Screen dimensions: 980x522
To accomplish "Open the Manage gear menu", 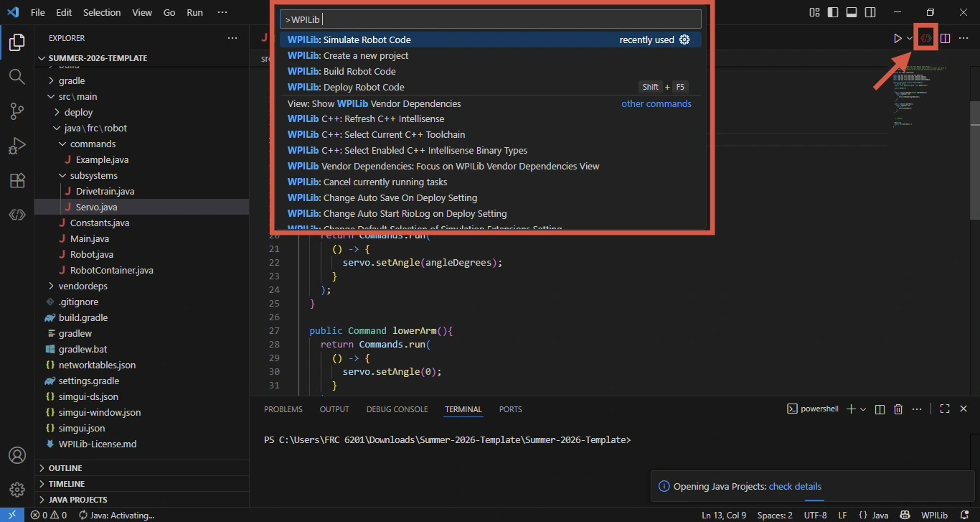I will pos(17,490).
